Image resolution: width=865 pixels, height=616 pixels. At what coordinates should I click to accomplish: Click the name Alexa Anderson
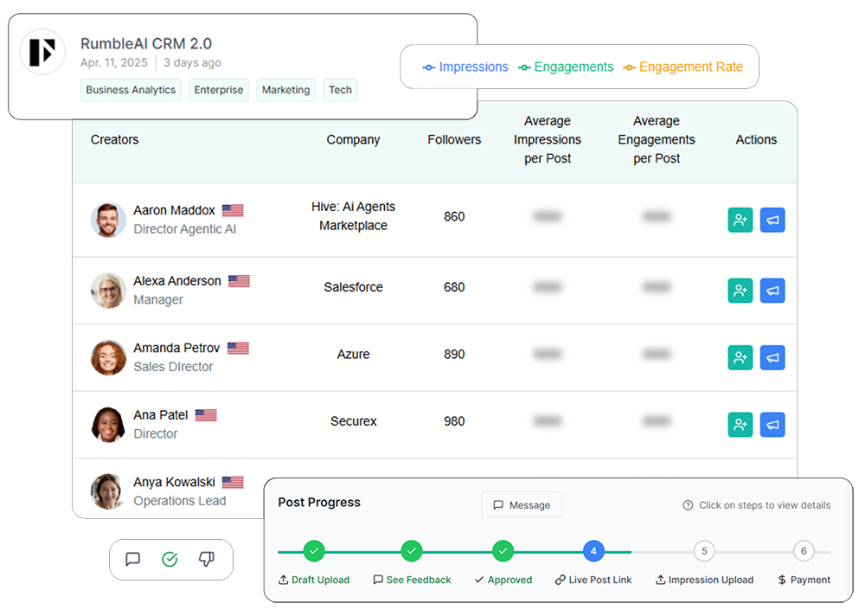click(x=177, y=281)
